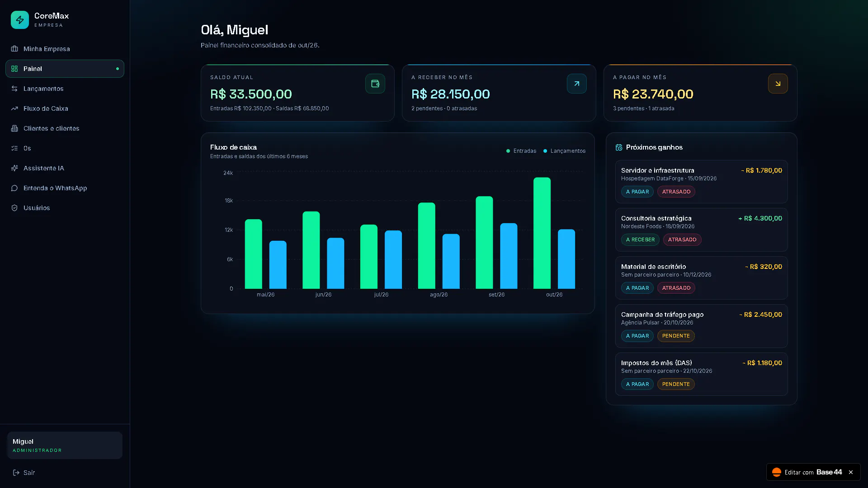Click the R$ 23.740,00 payable value
Viewport: 868px width, 488px height.
(653, 94)
